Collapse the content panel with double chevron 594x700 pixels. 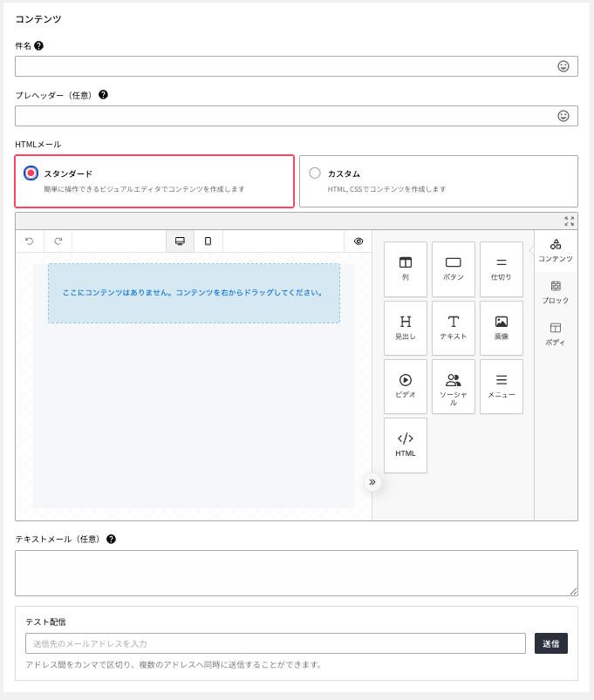coord(372,482)
